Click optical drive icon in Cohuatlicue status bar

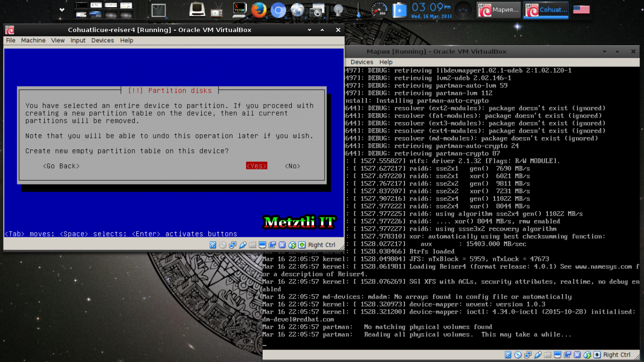223,245
